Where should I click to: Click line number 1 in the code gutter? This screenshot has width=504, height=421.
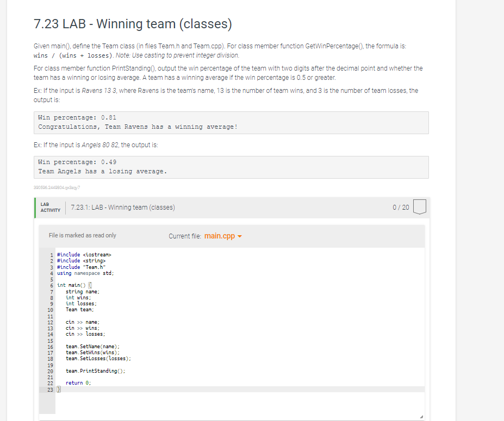50,254
